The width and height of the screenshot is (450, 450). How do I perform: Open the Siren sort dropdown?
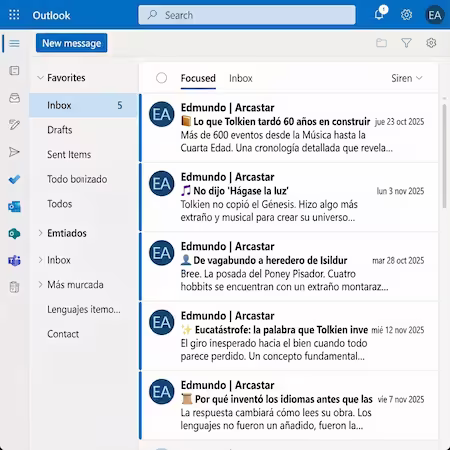coord(407,78)
